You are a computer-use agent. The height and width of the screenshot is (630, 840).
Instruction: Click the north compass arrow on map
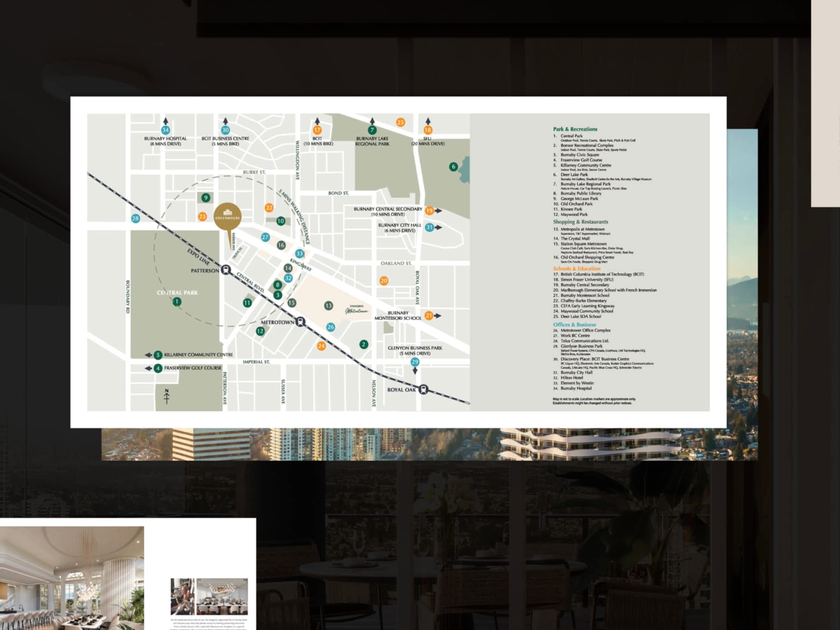167,396
